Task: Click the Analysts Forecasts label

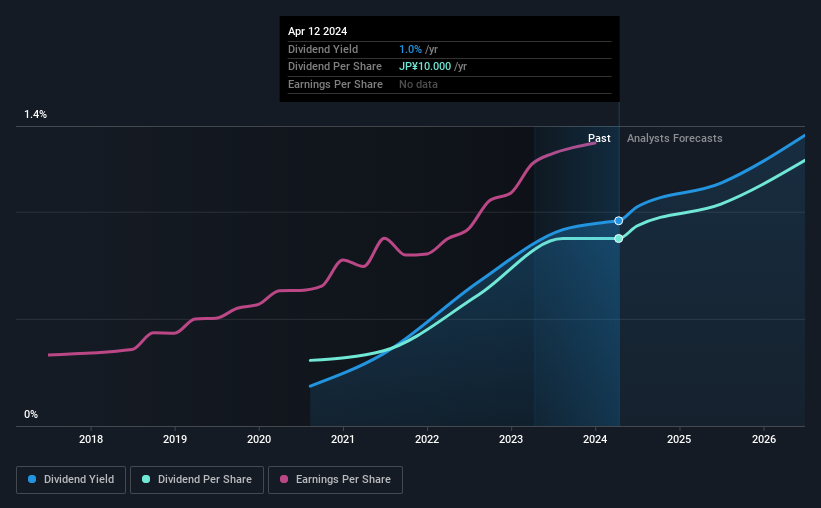Action: 674,138
